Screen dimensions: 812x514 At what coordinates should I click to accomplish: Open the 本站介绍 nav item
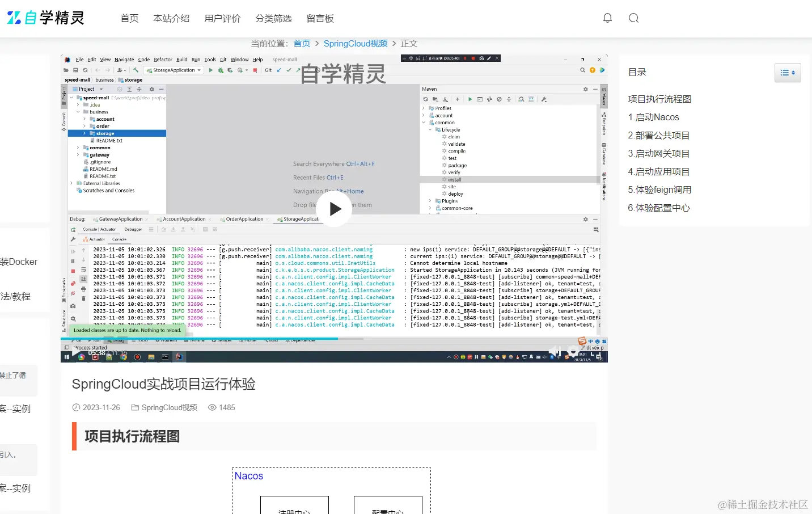(x=171, y=18)
